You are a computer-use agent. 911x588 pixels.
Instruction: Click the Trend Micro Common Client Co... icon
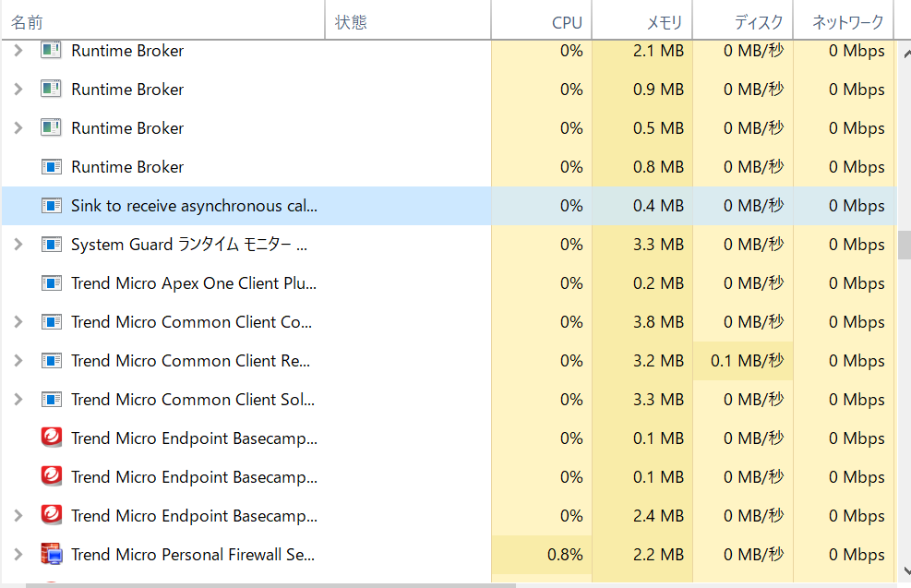pyautogui.click(x=51, y=322)
